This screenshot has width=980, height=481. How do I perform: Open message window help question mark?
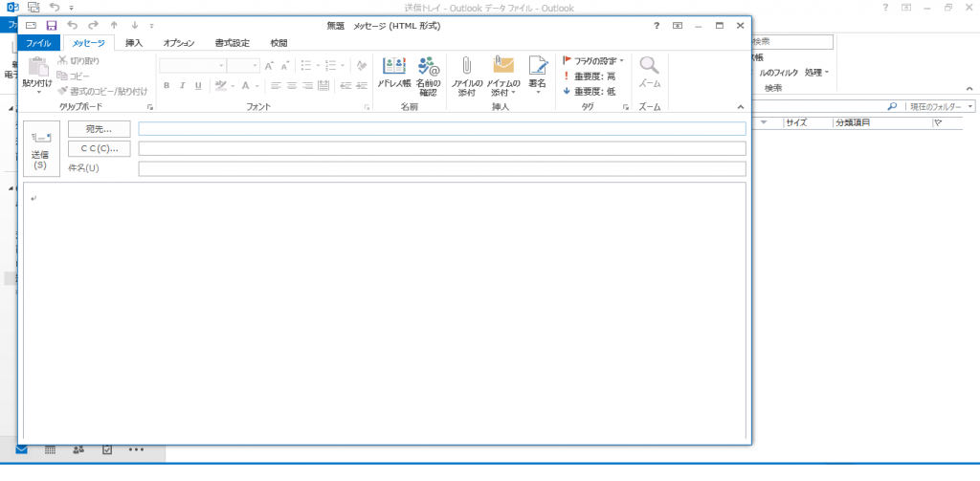[x=657, y=26]
